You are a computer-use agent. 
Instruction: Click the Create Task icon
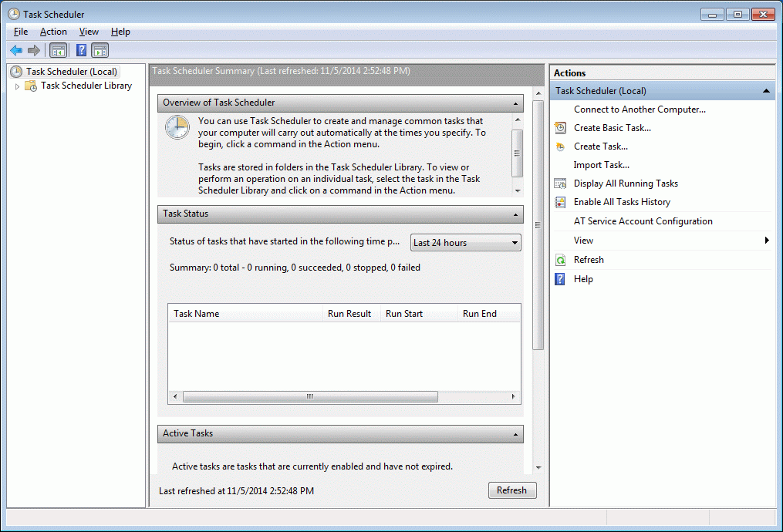(561, 146)
